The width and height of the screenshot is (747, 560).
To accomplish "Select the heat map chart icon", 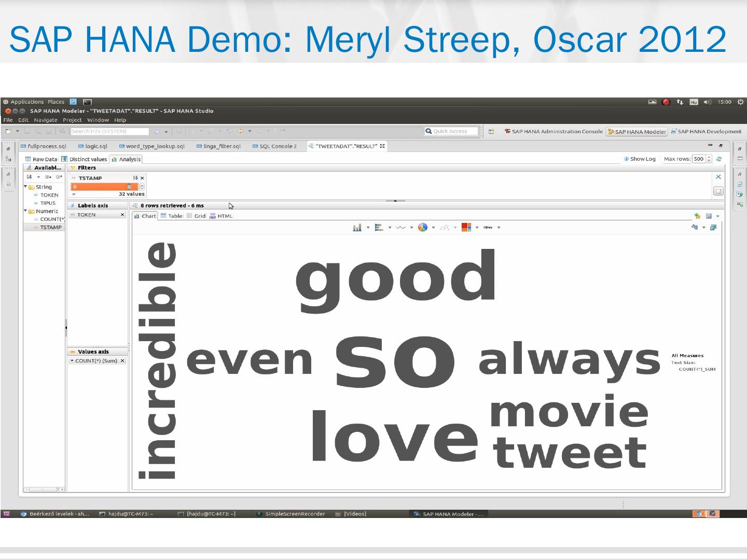I will coord(466,228).
